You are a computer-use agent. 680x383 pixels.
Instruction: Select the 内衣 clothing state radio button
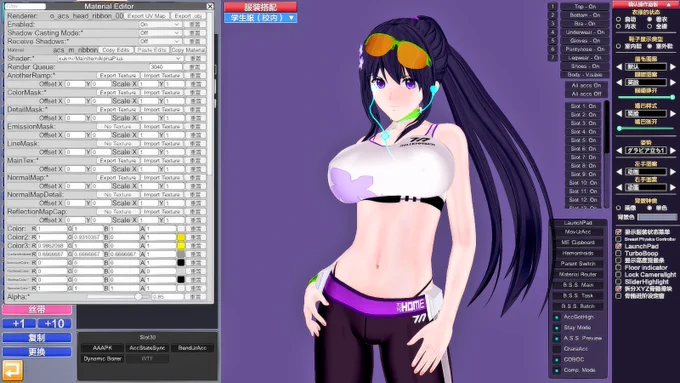click(619, 26)
